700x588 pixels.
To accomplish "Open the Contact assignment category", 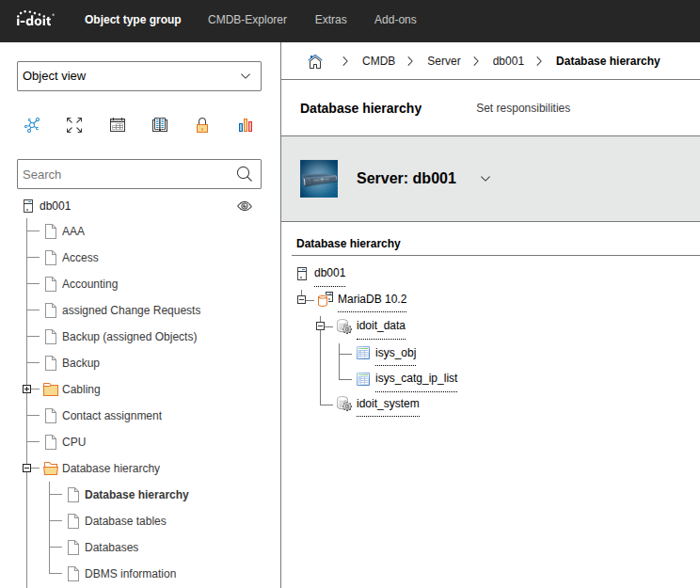I will click(x=112, y=416).
